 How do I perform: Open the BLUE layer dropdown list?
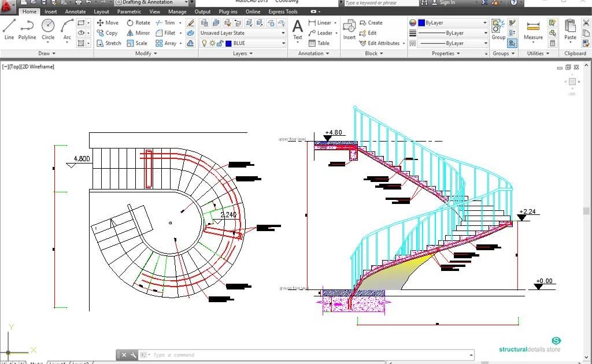click(x=242, y=43)
